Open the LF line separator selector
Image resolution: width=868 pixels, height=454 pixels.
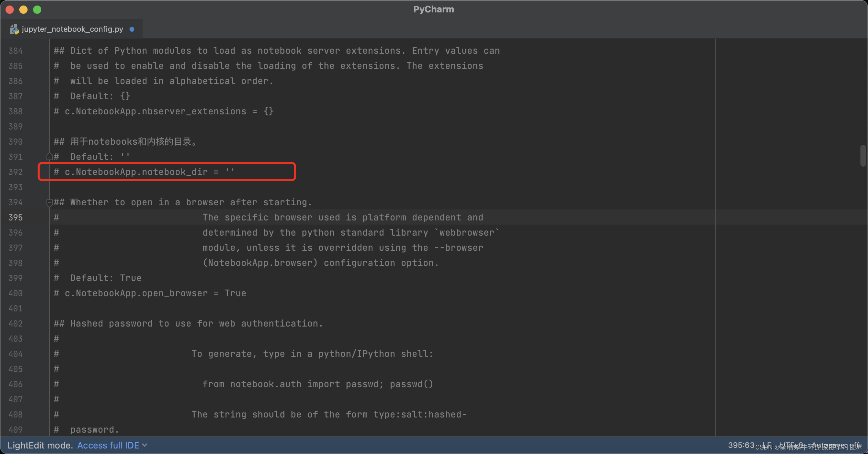tap(767, 445)
